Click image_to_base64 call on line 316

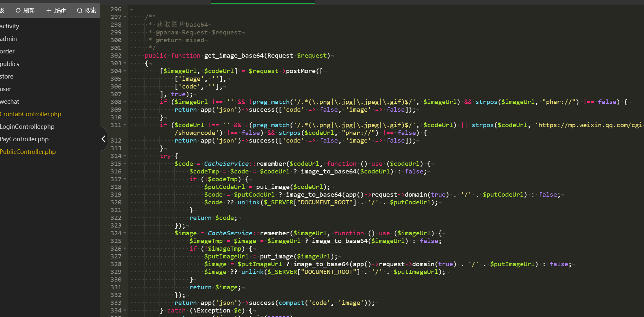328,171
